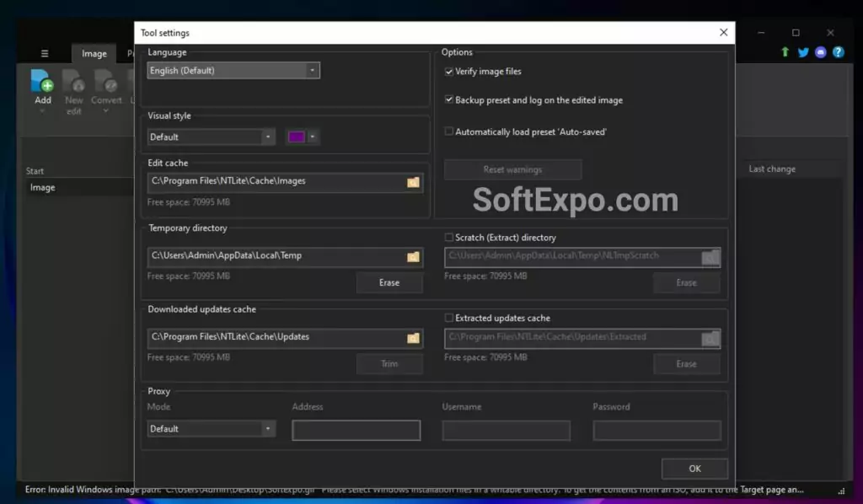The image size is (863, 504).
Task: Confirm settings with the OK button
Action: pos(694,468)
